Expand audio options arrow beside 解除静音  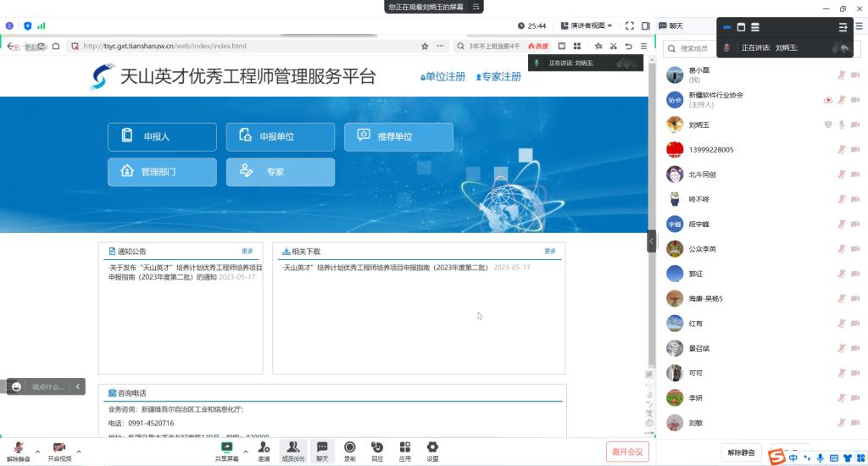pyautogui.click(x=37, y=452)
